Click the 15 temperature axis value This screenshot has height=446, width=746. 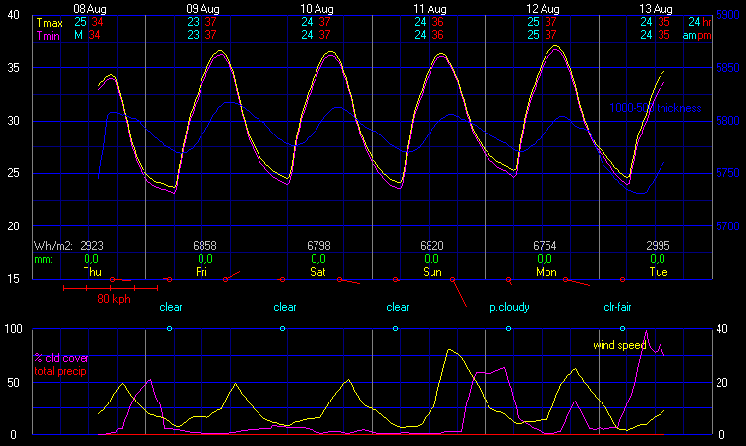[x=13, y=279]
